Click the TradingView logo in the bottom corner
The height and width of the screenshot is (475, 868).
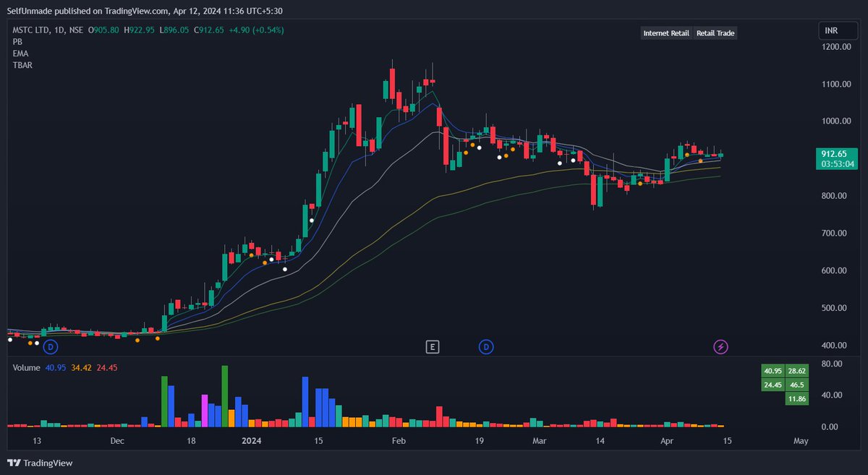[x=14, y=463]
